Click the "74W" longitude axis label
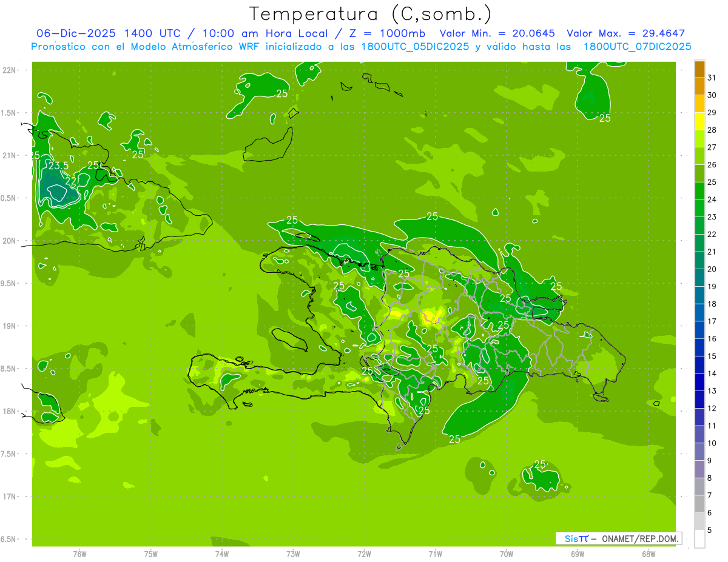The width and height of the screenshot is (728, 562). (222, 554)
